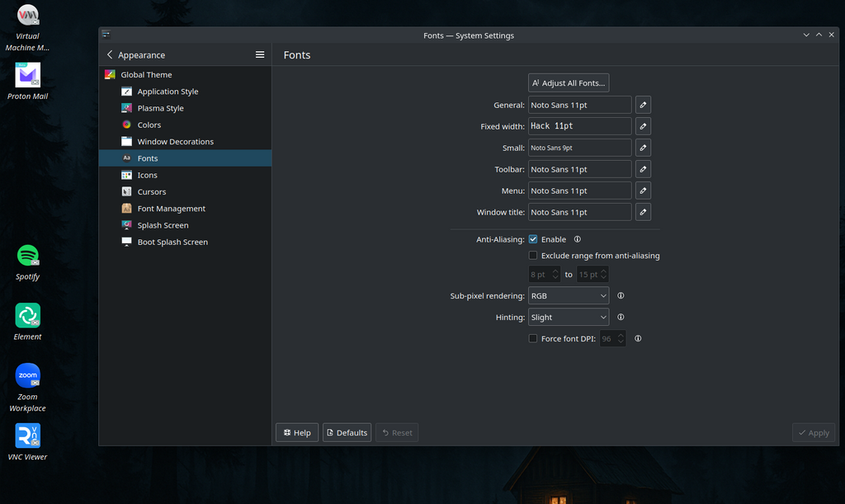Edit the Window title font with pencil icon

(x=643, y=212)
